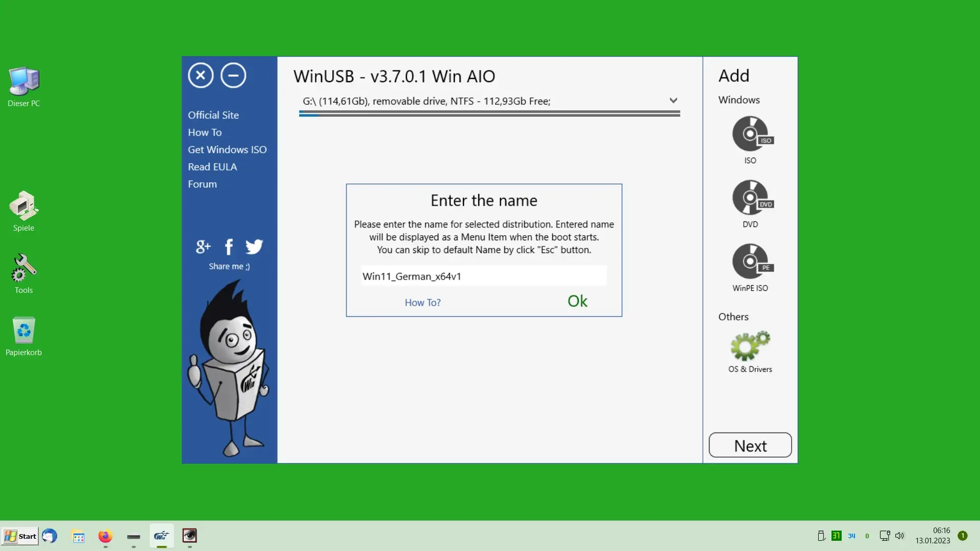The image size is (980, 551).
Task: Click the Next button
Action: [x=750, y=445]
